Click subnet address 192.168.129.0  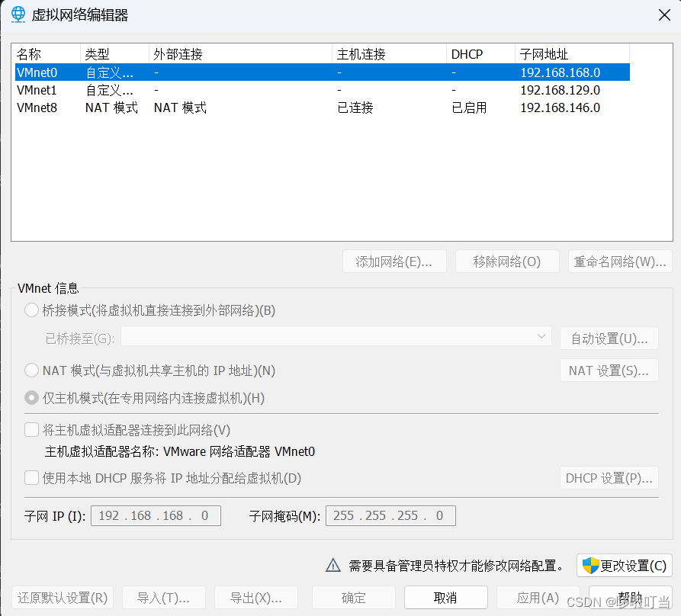561,90
